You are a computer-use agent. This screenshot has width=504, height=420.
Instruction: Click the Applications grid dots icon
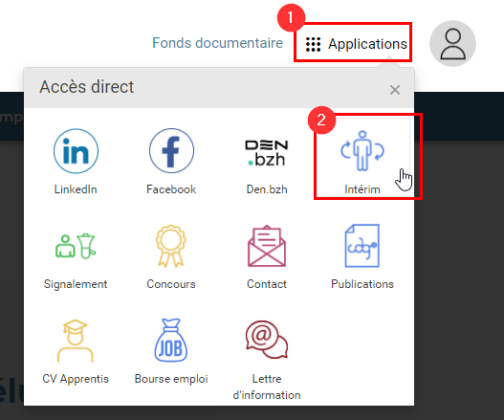coord(313,44)
